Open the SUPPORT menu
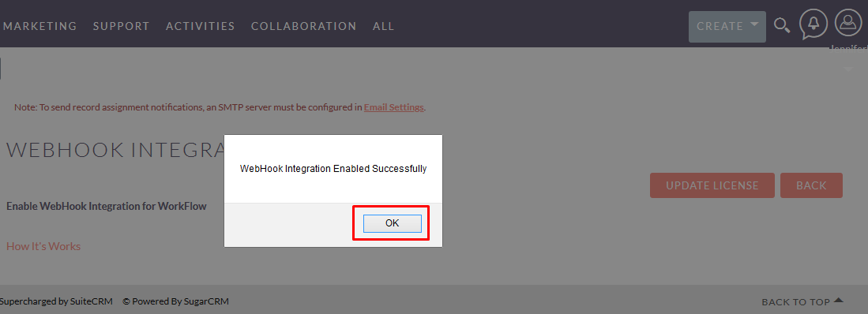 [121, 26]
